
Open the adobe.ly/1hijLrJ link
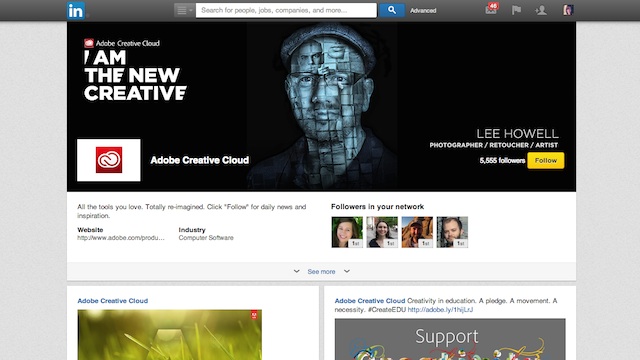pos(440,310)
